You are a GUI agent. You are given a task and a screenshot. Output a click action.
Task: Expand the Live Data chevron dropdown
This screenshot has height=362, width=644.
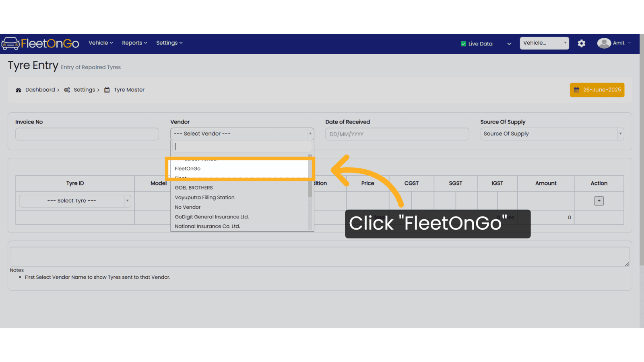[509, 44]
